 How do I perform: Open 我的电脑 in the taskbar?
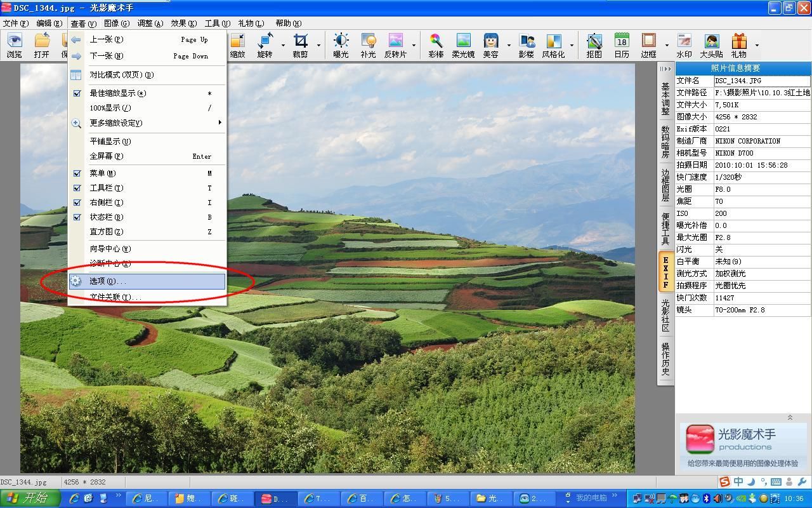pyautogui.click(x=591, y=498)
